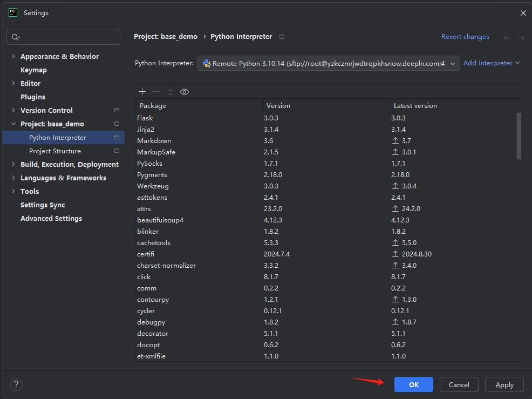Click upgrade arrow icon for cachetools 5.5.0
This screenshot has height=399, width=532.
click(395, 242)
